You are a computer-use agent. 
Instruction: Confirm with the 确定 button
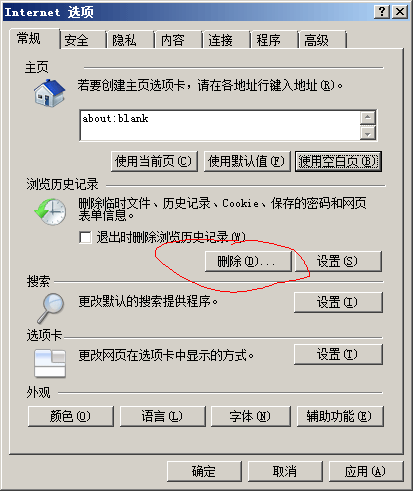204,471
